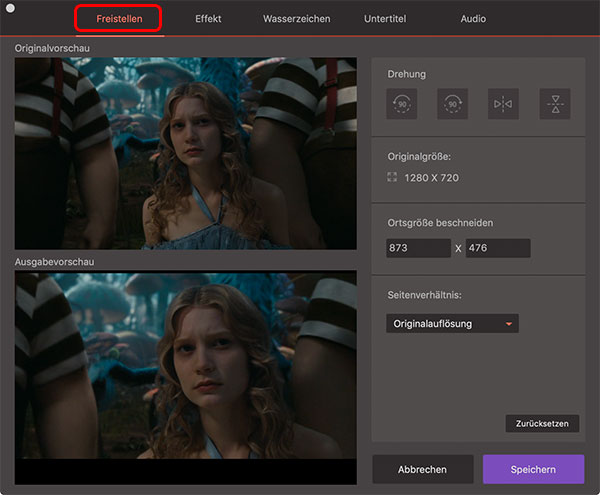Click the 1280 X 720 size text

pyautogui.click(x=431, y=178)
